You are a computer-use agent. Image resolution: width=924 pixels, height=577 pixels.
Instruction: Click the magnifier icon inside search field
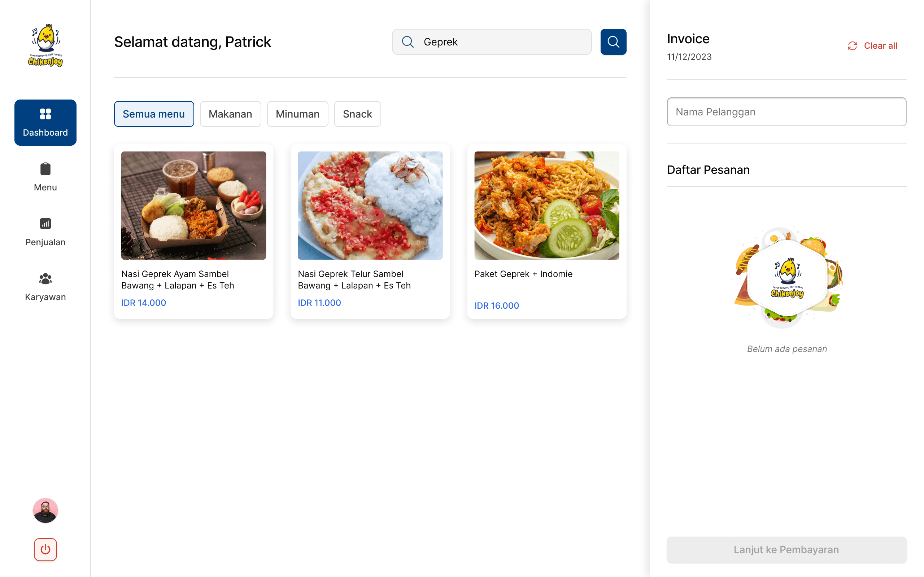click(x=408, y=42)
